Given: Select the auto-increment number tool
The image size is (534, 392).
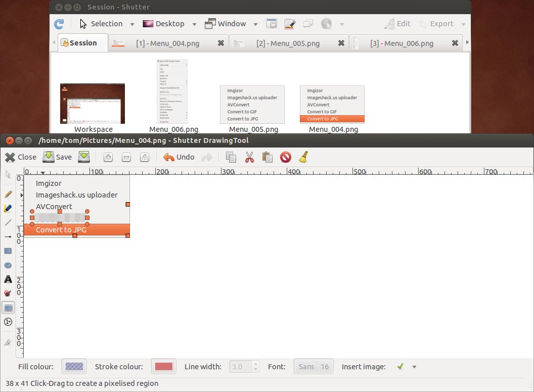Looking at the screenshot, I should tap(8, 322).
